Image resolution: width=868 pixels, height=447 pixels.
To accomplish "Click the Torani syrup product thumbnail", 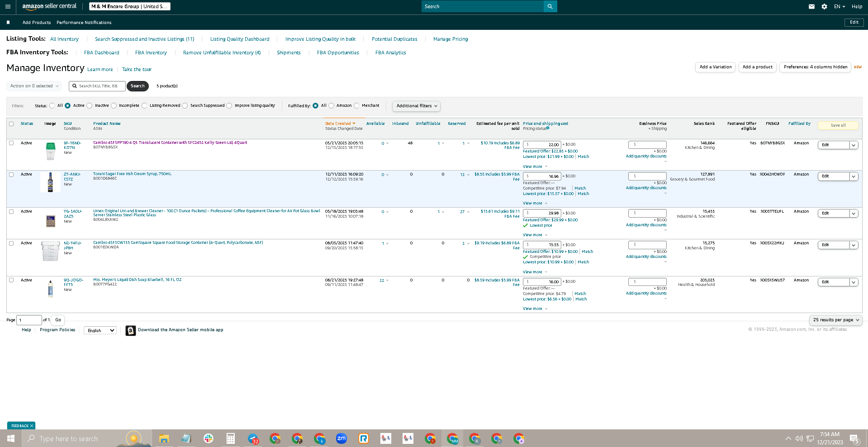I will (x=50, y=182).
